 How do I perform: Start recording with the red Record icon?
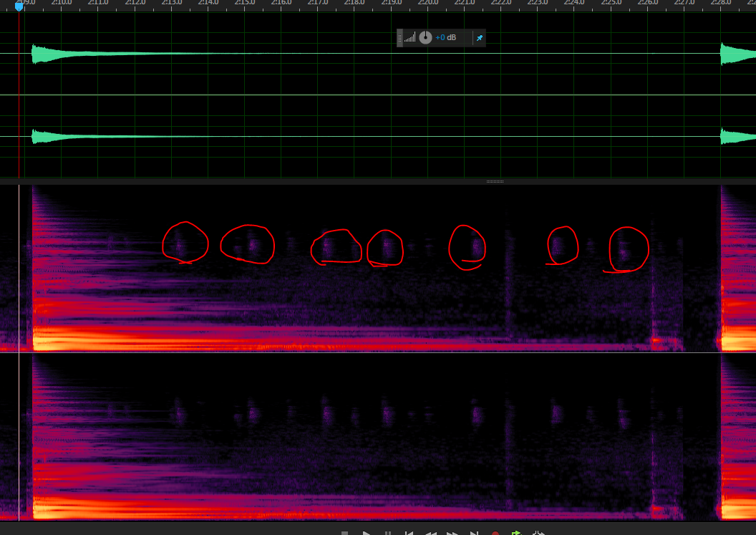[x=496, y=532]
